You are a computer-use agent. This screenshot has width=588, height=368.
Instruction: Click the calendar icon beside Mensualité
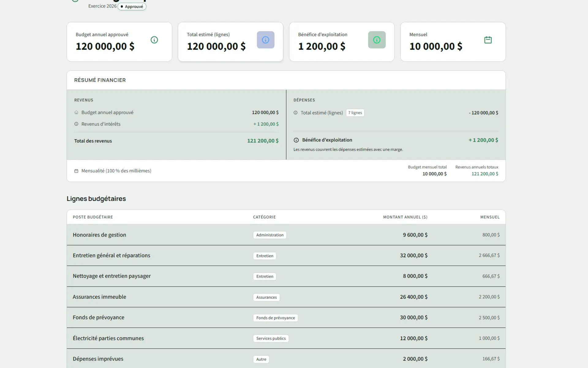coord(76,171)
